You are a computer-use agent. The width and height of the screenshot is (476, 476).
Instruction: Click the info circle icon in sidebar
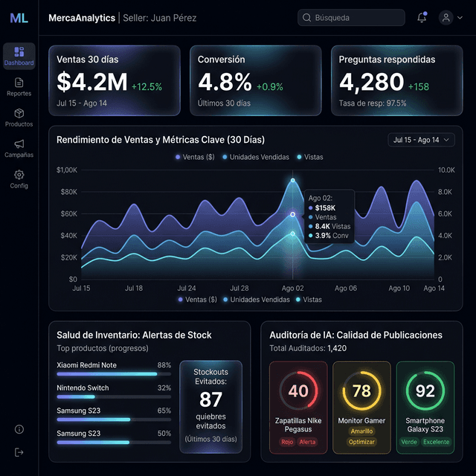click(19, 429)
